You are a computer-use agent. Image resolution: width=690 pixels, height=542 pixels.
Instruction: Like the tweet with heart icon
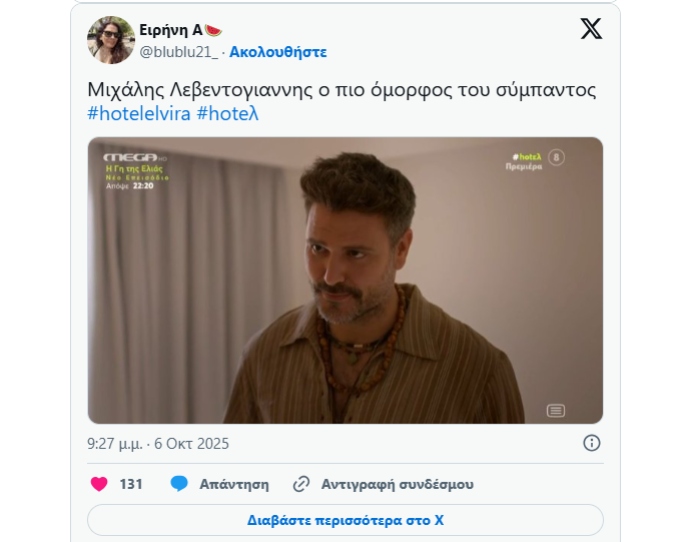pyautogui.click(x=99, y=484)
